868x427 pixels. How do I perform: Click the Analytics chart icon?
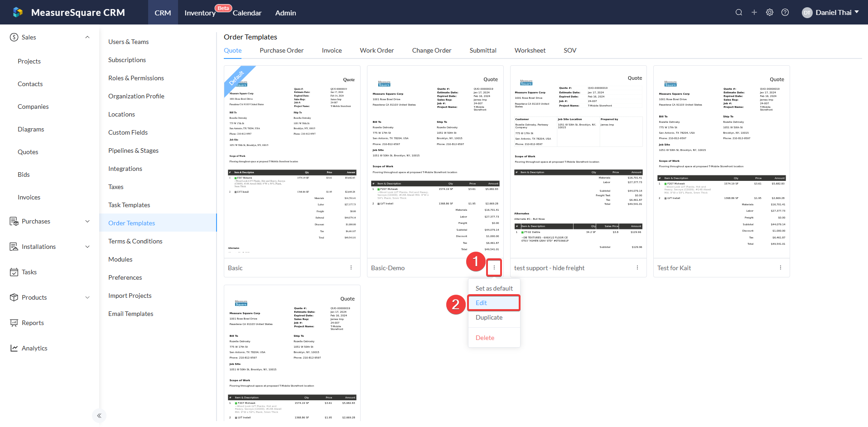14,348
